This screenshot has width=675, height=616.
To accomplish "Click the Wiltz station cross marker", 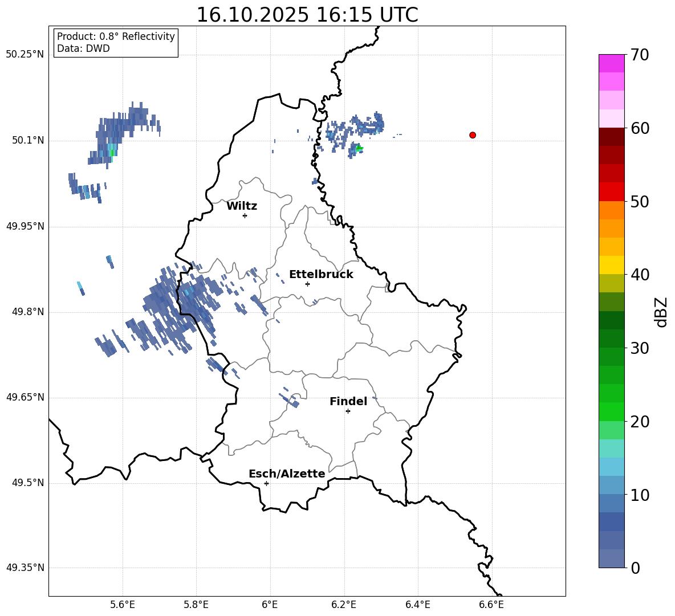I will click(x=245, y=215).
